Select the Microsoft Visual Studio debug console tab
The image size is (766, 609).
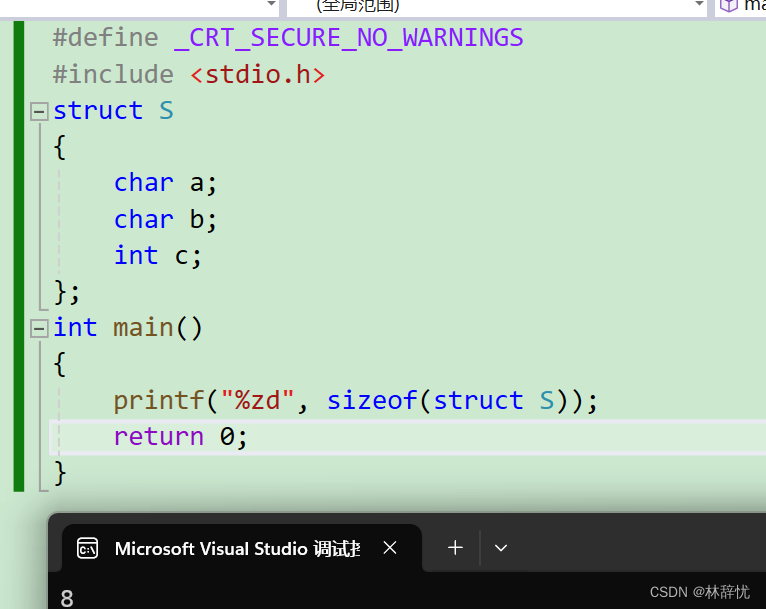pyautogui.click(x=242, y=548)
